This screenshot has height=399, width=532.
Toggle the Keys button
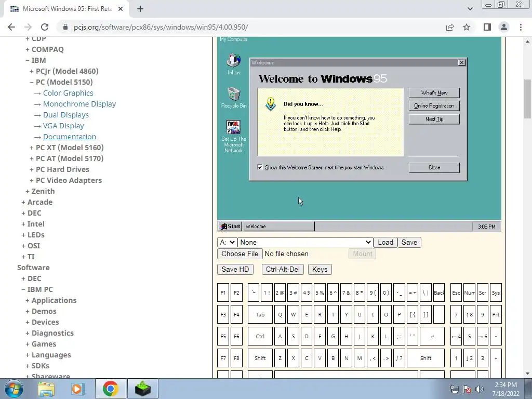coord(320,270)
